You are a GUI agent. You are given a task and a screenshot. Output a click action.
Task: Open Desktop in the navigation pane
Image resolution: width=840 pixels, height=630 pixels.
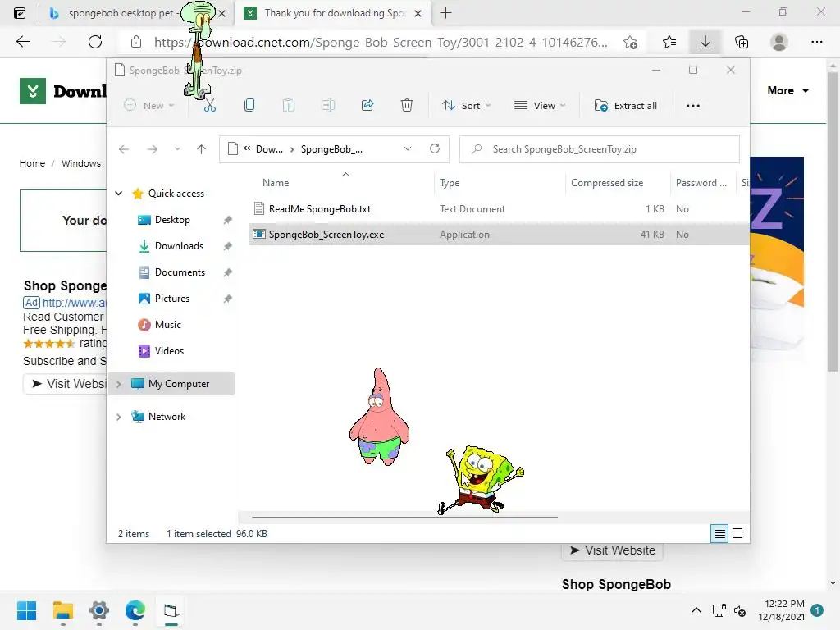pyautogui.click(x=172, y=220)
